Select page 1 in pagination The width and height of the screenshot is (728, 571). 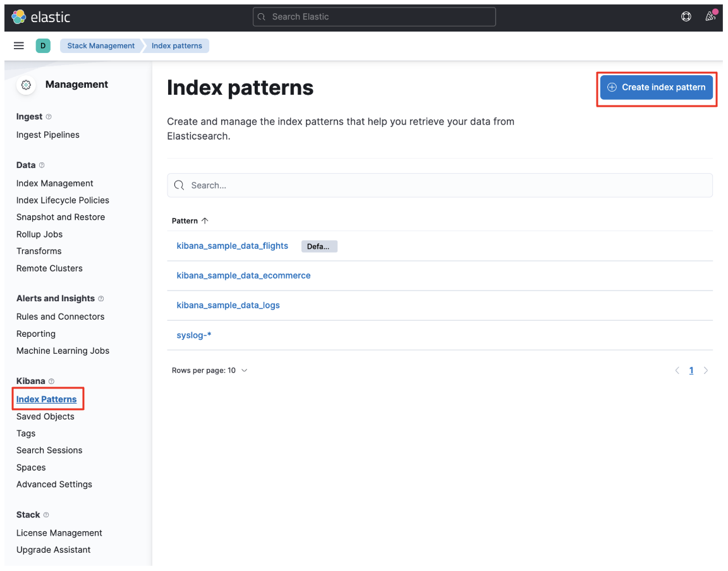tap(691, 370)
